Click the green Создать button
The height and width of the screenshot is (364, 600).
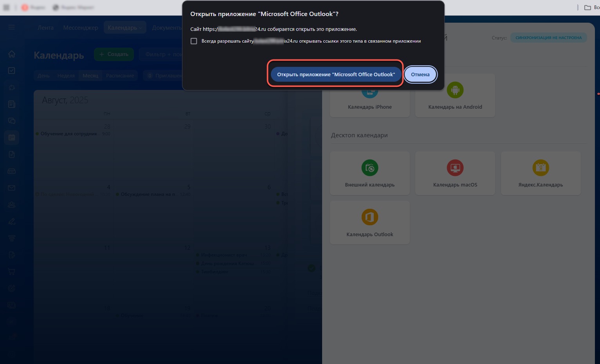coord(114,54)
